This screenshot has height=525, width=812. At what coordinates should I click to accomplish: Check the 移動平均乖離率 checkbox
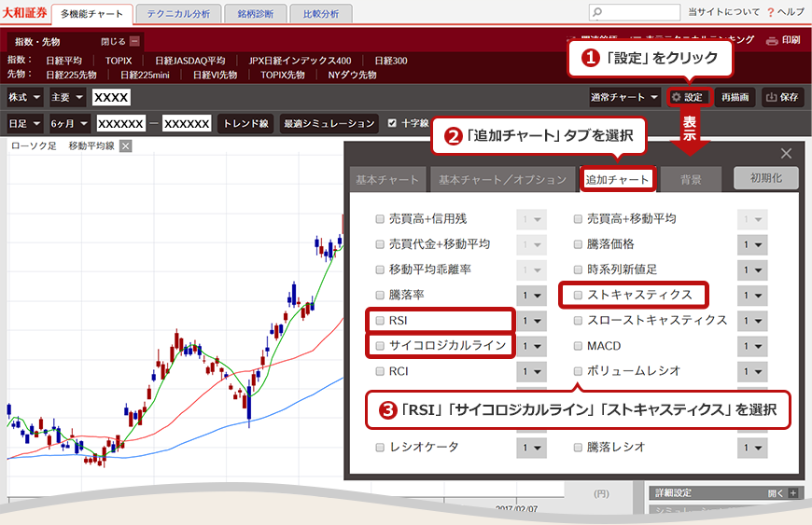(x=380, y=269)
